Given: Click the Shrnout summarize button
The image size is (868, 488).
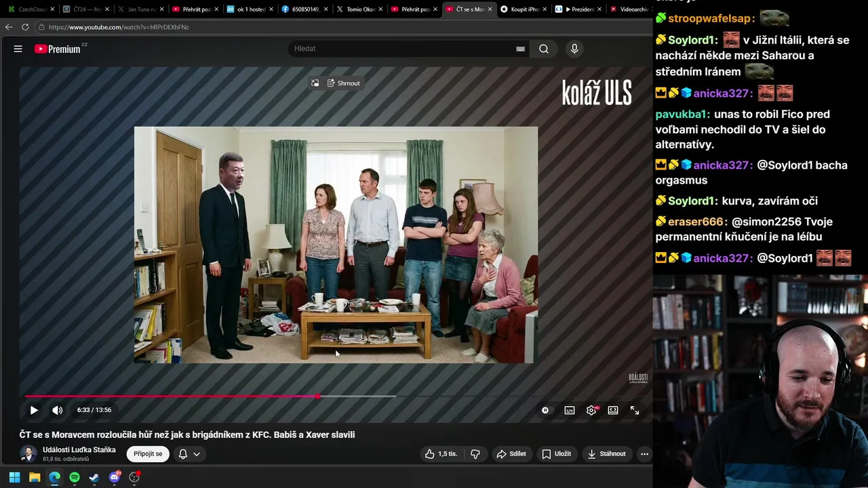Looking at the screenshot, I should coord(344,83).
